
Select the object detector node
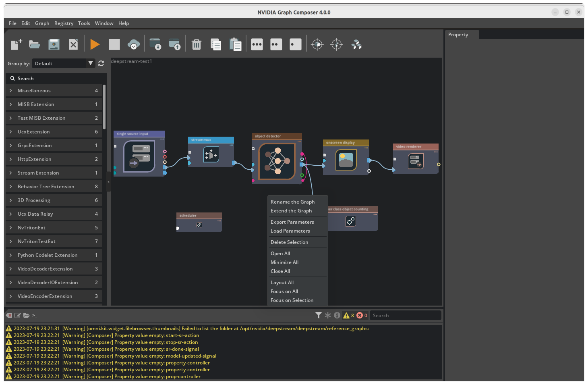point(277,159)
